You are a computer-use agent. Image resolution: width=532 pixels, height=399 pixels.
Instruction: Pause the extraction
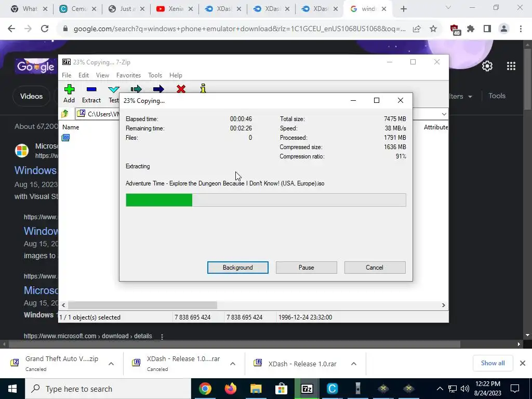(307, 268)
